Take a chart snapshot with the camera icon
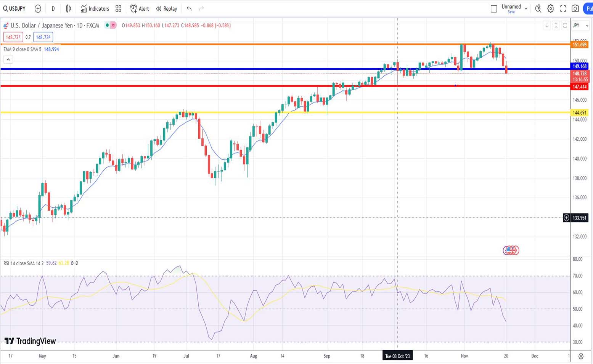 575,8
